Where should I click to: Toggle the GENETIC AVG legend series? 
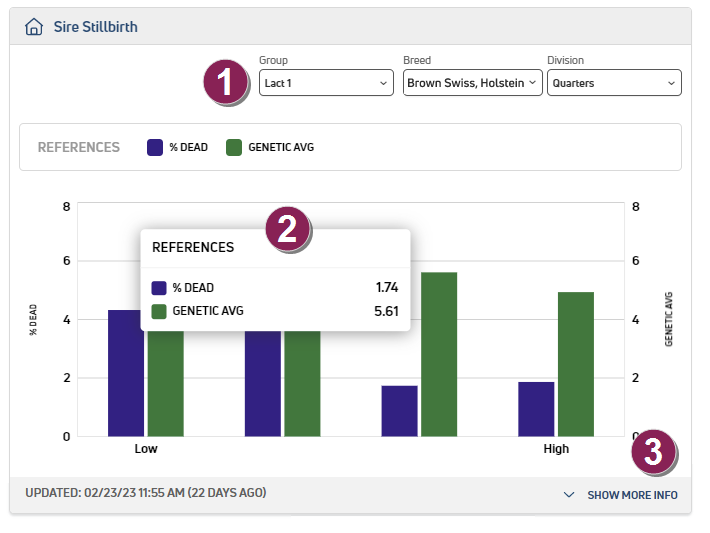270,147
